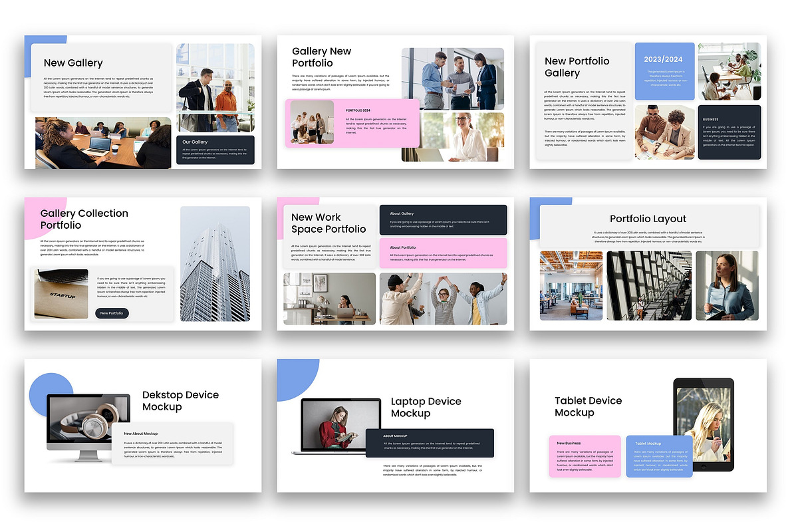This screenshot has width=798, height=532.
Task: Select the 'Dekstop Device Mockup' heading
Action: pos(180,401)
